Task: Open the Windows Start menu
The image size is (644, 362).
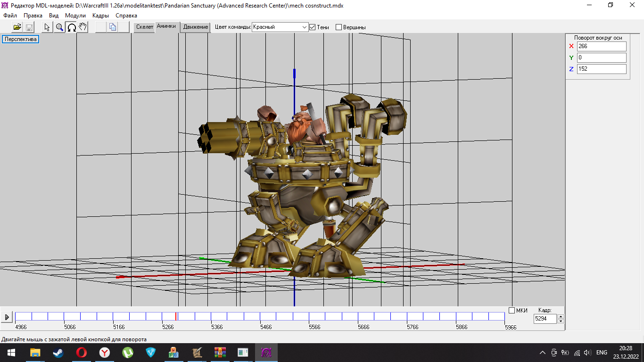Action: click(11, 352)
